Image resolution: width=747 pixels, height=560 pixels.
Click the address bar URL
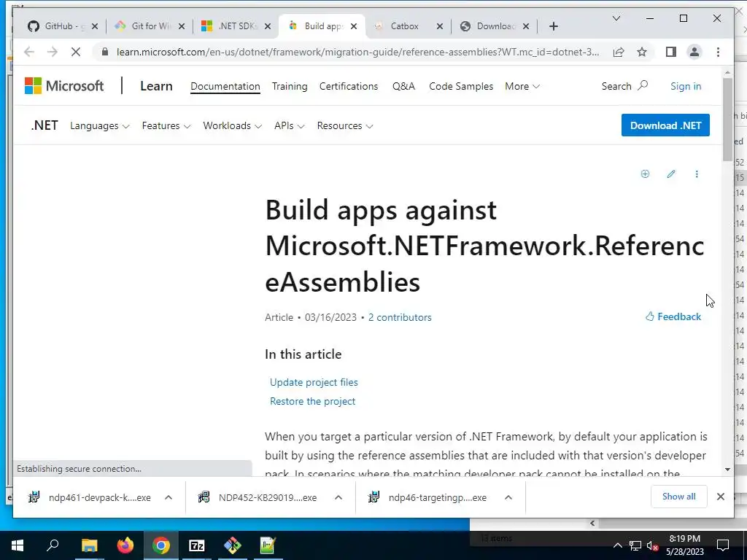pos(357,52)
